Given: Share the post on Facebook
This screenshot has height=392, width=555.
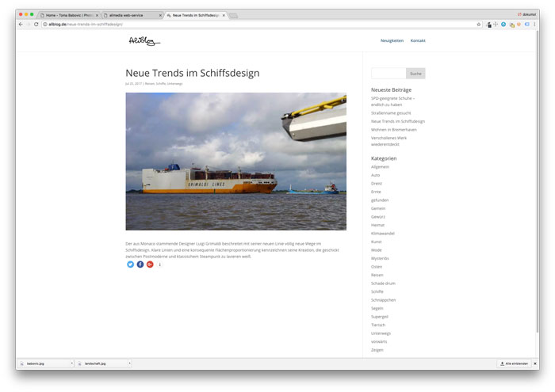Looking at the screenshot, I should pos(140,265).
